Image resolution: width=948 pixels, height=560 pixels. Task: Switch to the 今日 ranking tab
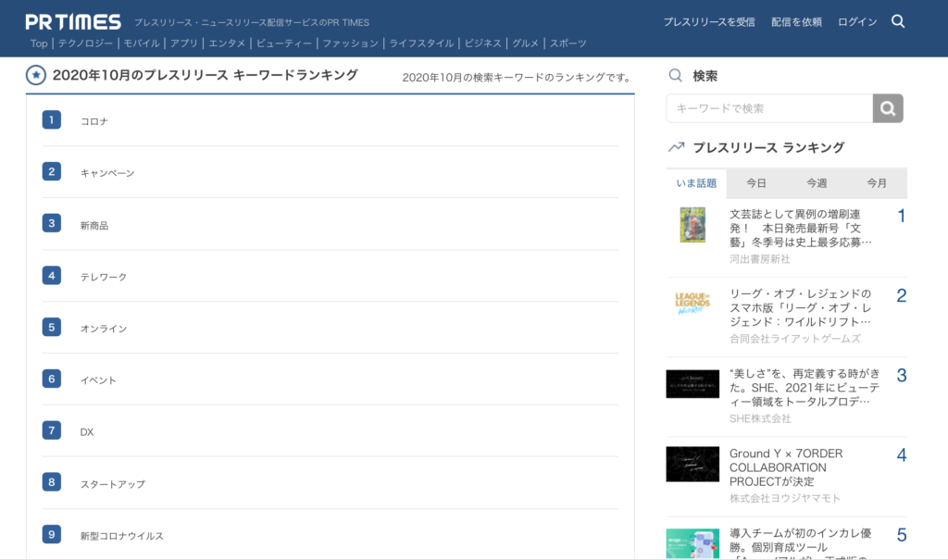pos(756,183)
